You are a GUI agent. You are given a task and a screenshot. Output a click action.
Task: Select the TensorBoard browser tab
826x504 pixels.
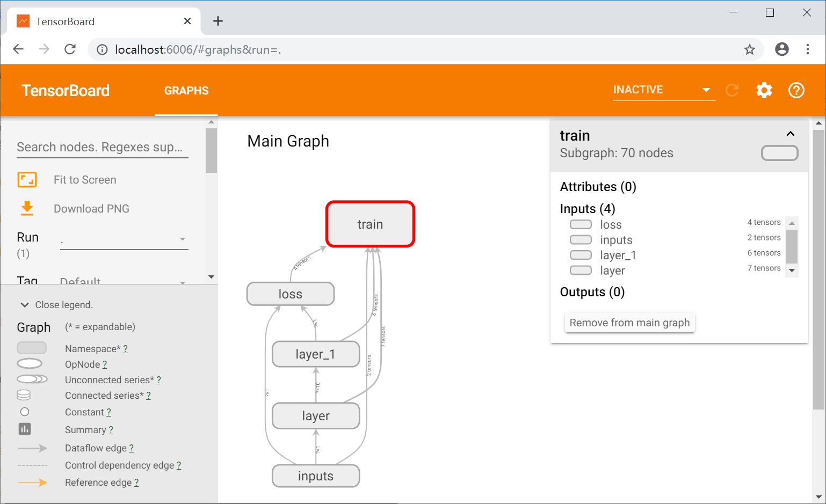[x=104, y=21]
